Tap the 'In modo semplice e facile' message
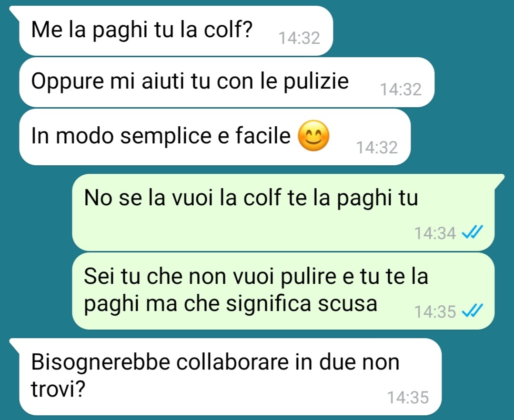Image resolution: width=514 pixels, height=420 pixels. tap(215, 137)
